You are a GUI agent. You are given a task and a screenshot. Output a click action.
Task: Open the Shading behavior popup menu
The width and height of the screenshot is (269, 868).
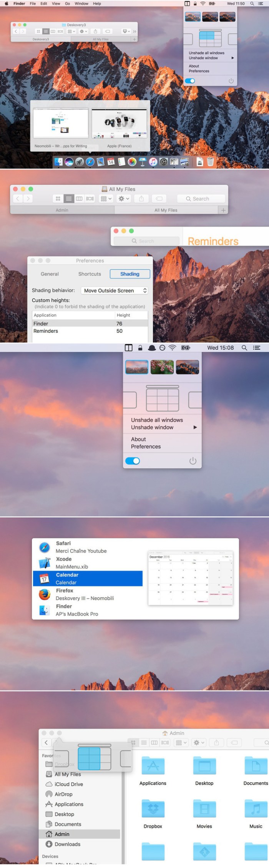pos(115,290)
